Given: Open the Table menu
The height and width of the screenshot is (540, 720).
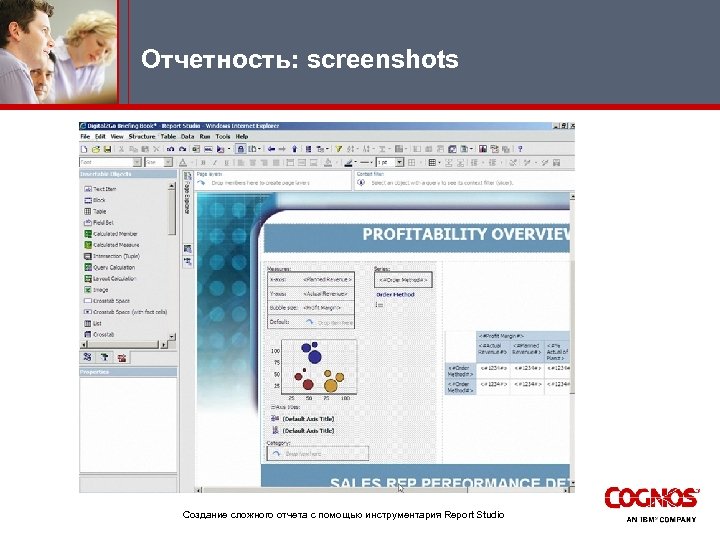Looking at the screenshot, I should (168, 137).
